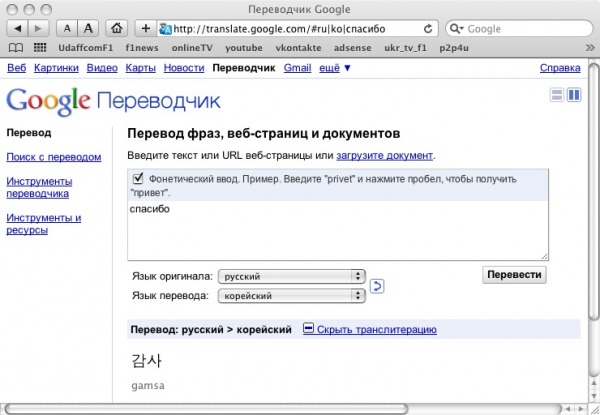Open the youtube bookmark
This screenshot has height=415, width=600.
(244, 48)
